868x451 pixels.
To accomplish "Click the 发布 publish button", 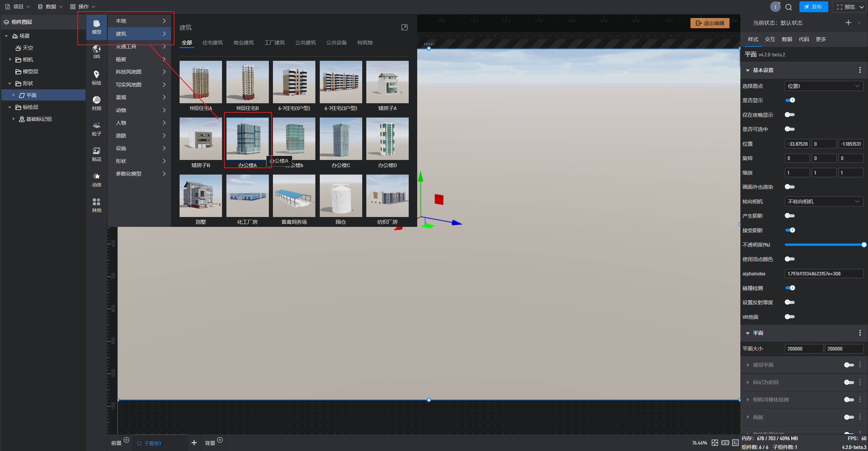I will pos(813,7).
